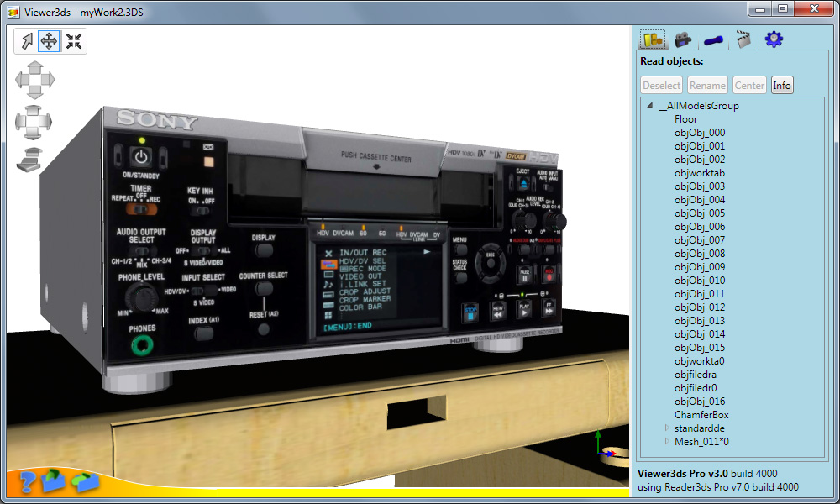Select objObj_001 in the object list
The image size is (840, 504).
click(700, 145)
